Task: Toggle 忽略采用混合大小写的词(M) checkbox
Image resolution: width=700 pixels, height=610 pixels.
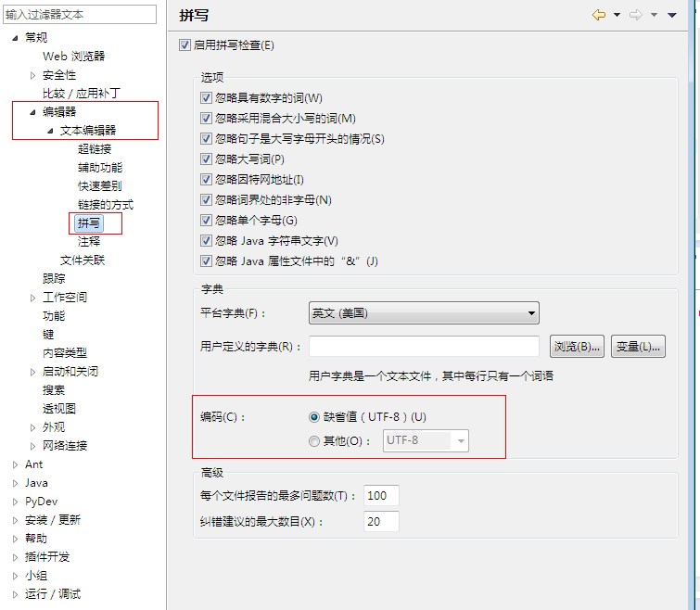Action: point(206,119)
